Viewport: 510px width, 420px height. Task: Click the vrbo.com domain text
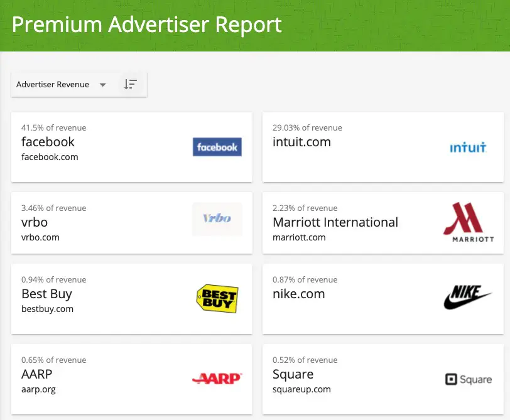[40, 237]
